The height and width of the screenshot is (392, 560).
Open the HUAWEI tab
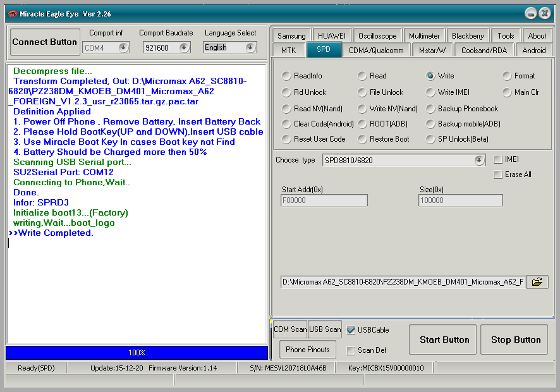332,36
